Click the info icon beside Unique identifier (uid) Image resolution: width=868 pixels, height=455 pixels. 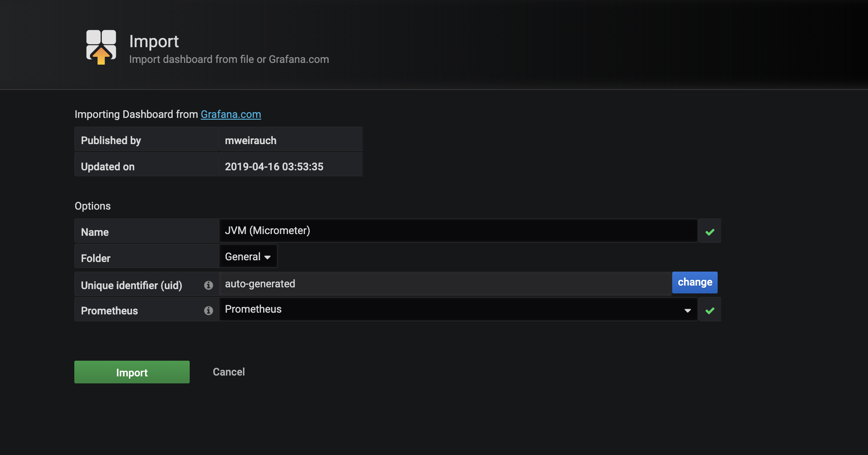[x=208, y=285]
